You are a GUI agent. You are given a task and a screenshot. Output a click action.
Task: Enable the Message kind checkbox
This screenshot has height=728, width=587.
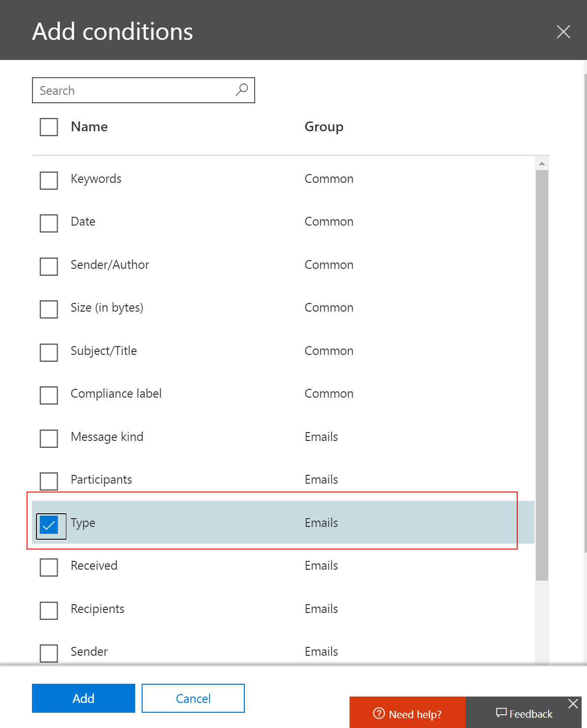click(x=49, y=438)
